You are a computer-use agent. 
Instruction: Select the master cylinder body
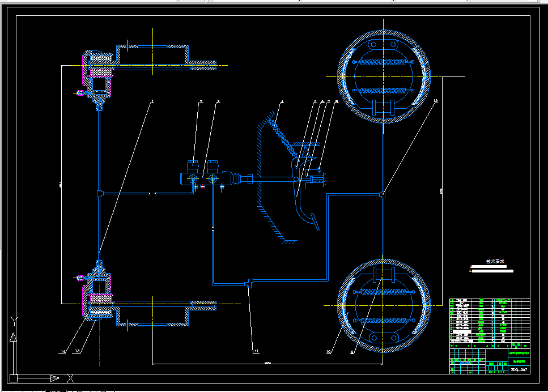206,178
